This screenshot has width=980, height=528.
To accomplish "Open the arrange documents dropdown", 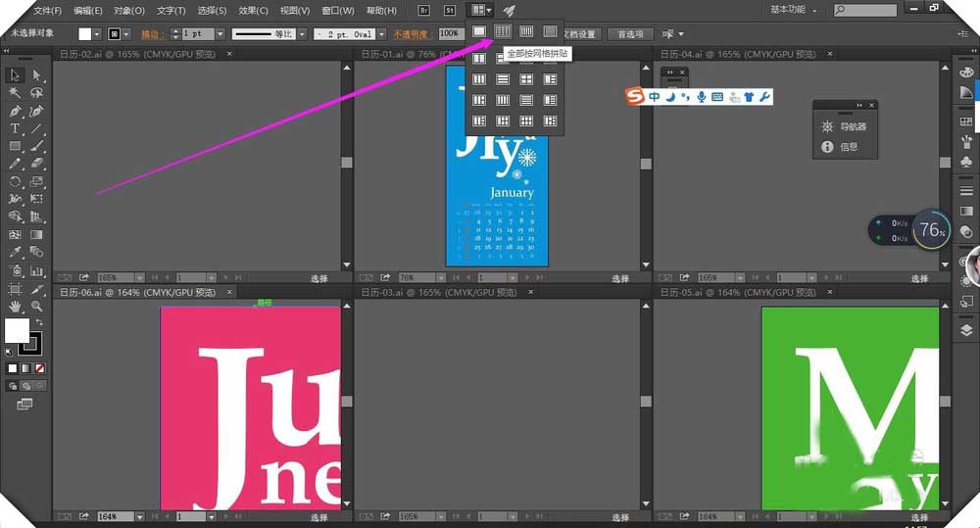I will [481, 10].
